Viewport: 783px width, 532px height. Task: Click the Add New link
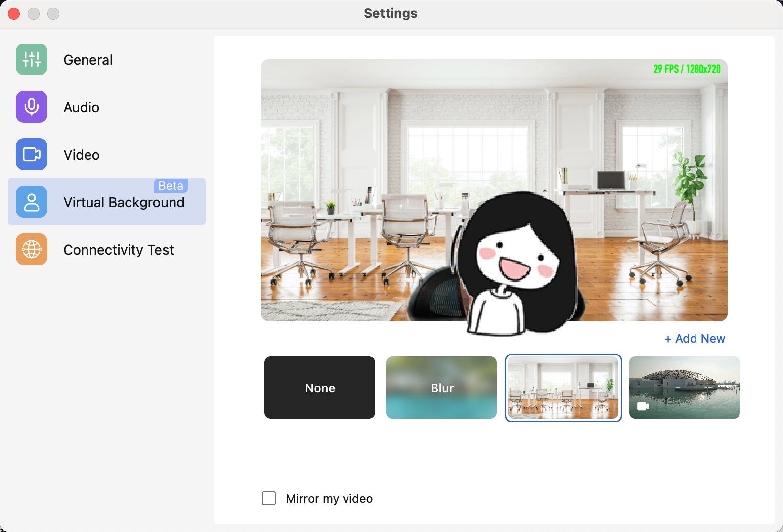pos(695,339)
